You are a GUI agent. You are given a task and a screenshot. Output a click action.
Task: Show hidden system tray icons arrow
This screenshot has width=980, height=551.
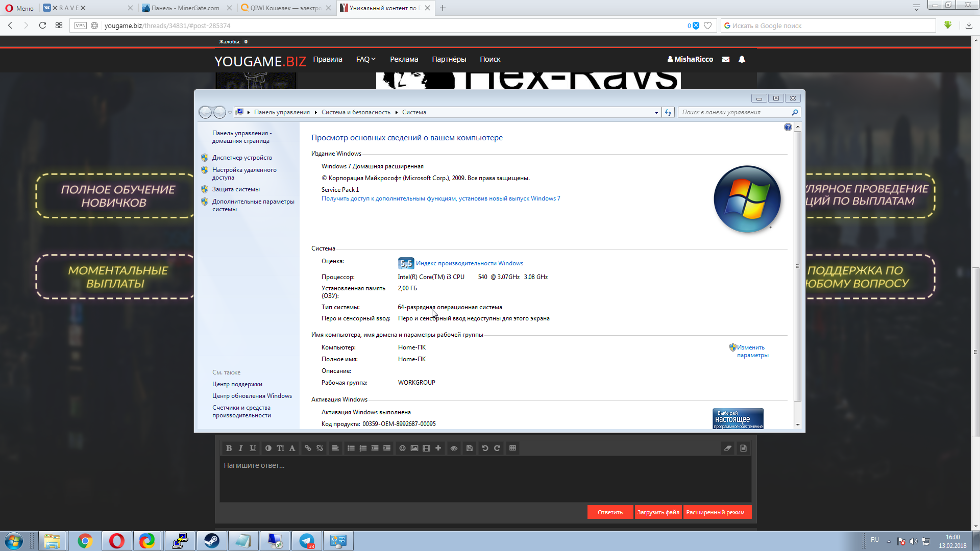pos(889,541)
